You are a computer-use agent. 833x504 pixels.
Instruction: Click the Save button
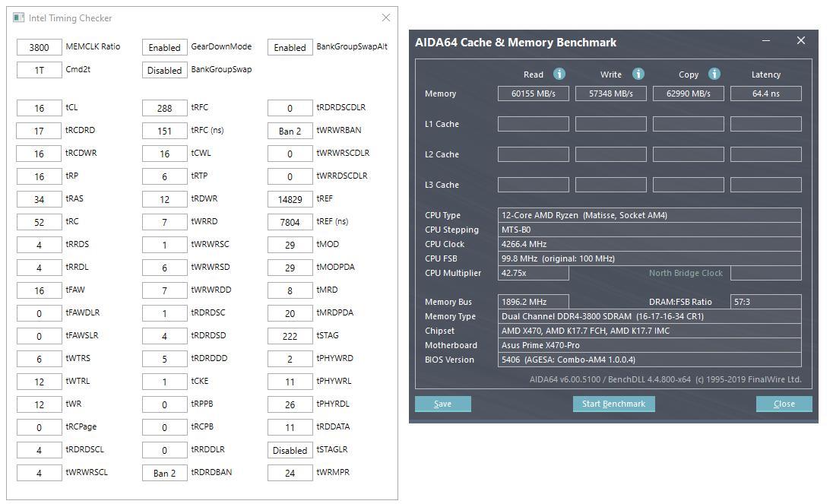pyautogui.click(x=442, y=404)
